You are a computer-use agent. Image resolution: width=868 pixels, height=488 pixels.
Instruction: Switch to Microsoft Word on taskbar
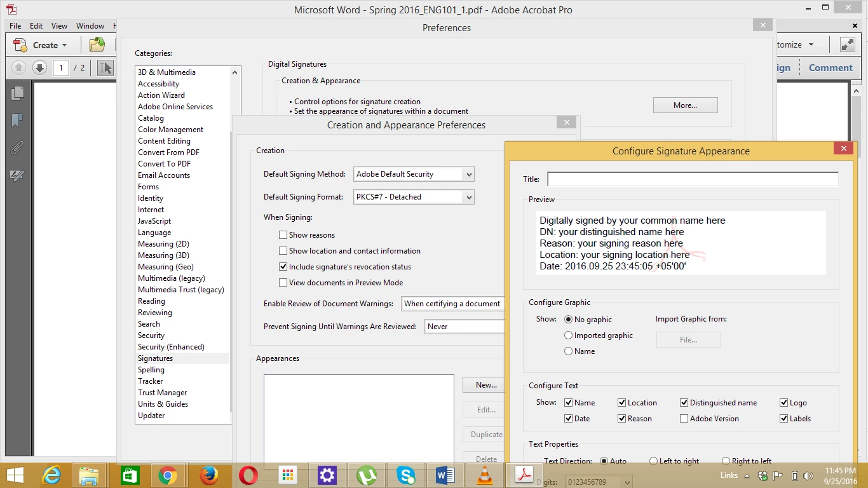445,475
